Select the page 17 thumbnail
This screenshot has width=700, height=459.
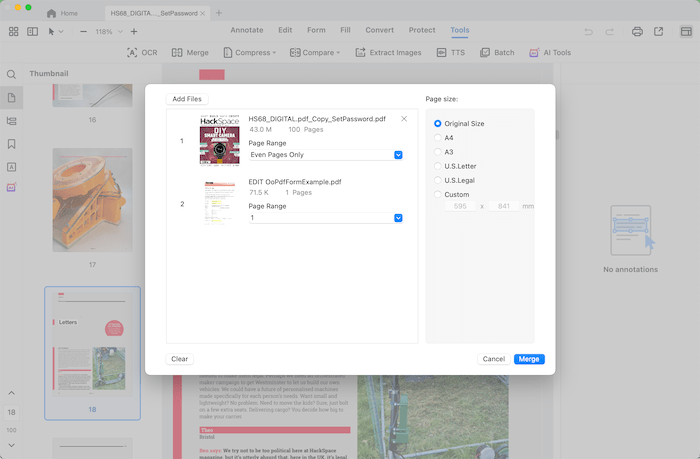pos(92,200)
